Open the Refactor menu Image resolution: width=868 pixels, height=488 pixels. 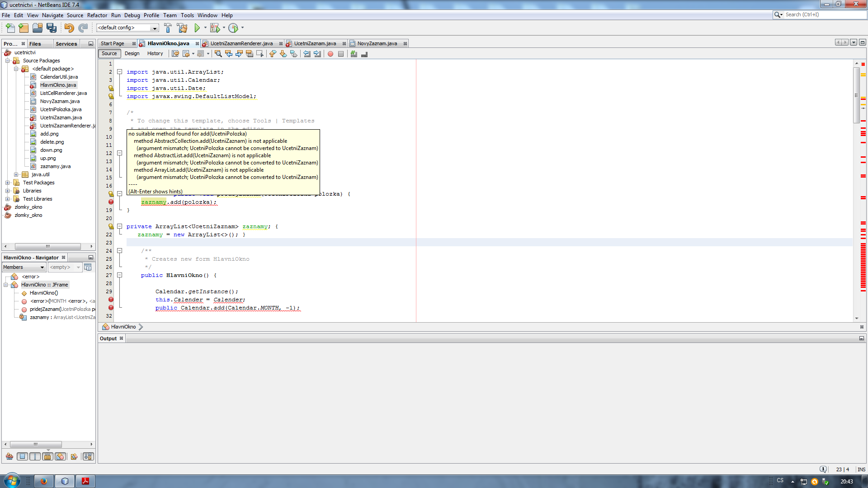coord(97,15)
